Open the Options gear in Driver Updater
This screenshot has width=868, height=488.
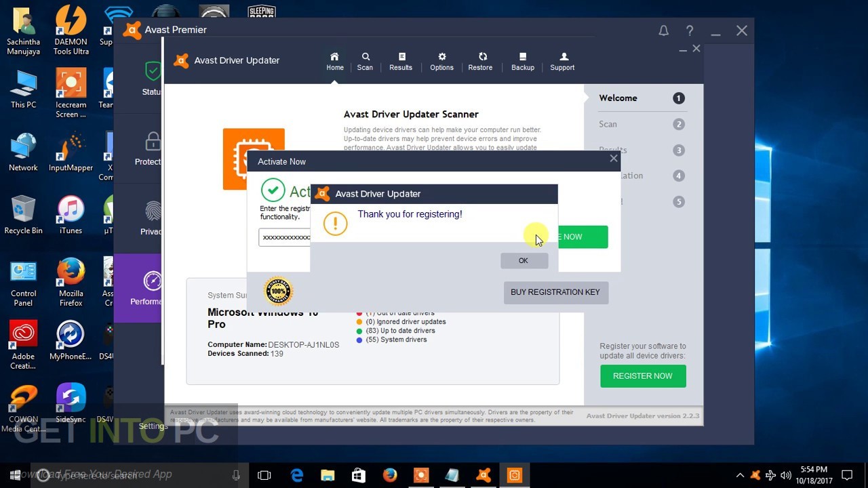tap(441, 62)
